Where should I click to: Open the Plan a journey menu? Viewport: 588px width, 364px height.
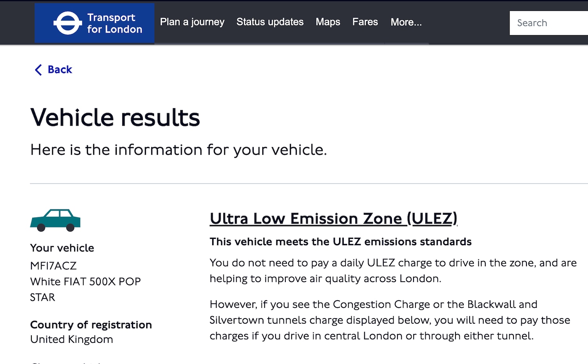click(192, 22)
